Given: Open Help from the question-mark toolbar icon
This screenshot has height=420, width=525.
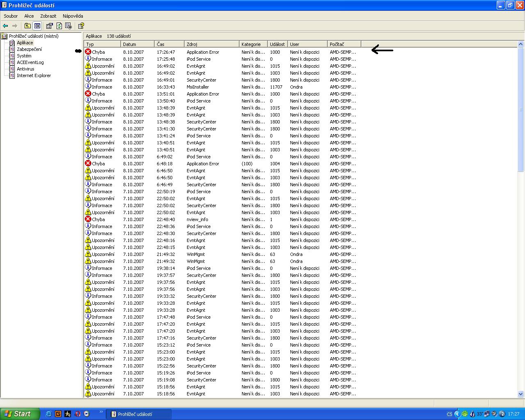Looking at the screenshot, I should 81,26.
